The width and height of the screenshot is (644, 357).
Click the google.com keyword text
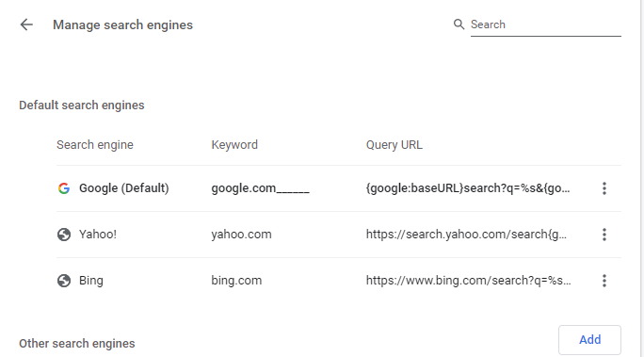tap(261, 188)
